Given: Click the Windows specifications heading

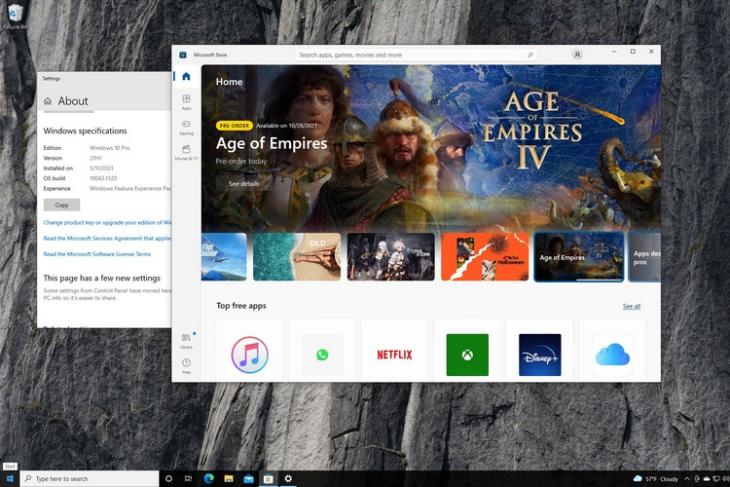Looking at the screenshot, I should tap(85, 131).
